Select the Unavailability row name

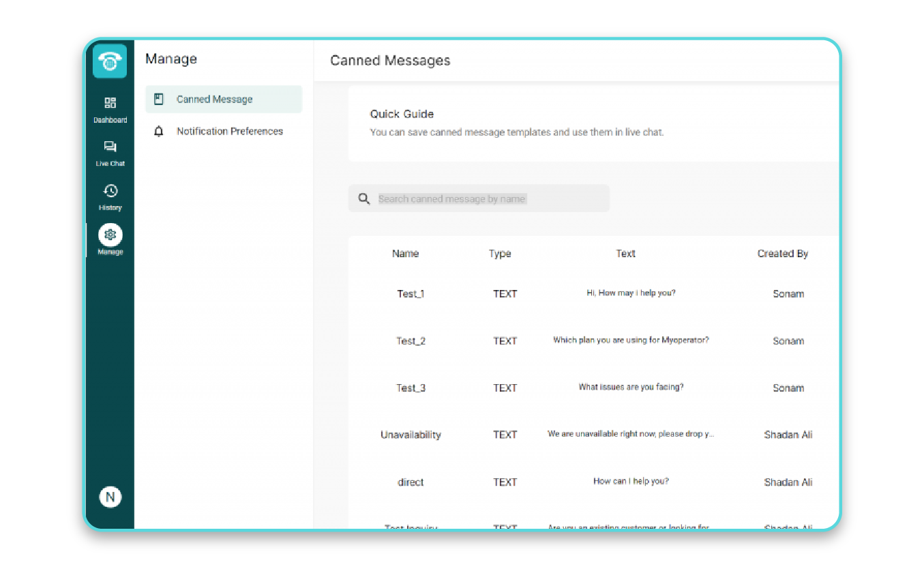[x=411, y=435]
